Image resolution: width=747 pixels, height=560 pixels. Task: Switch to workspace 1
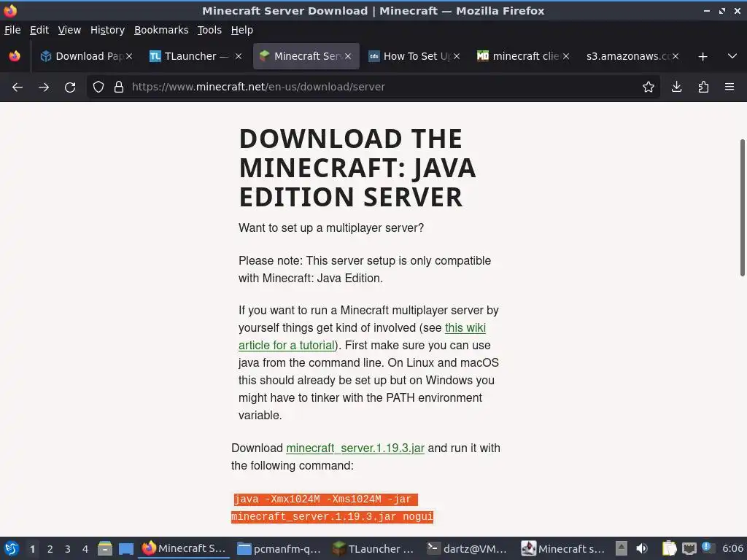click(x=32, y=549)
